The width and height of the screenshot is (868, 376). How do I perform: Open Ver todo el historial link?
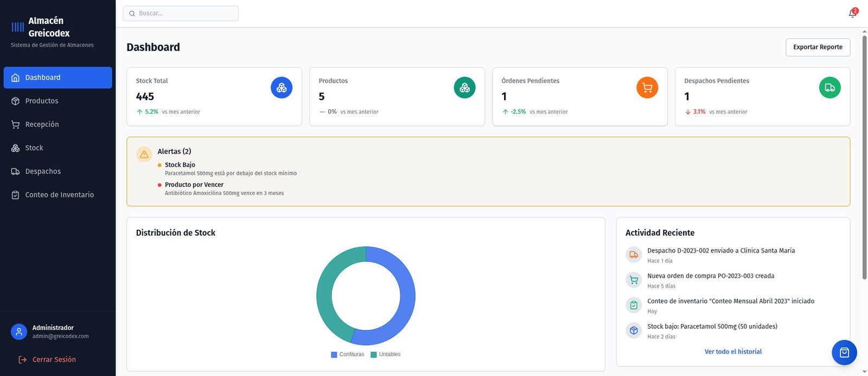point(733,352)
